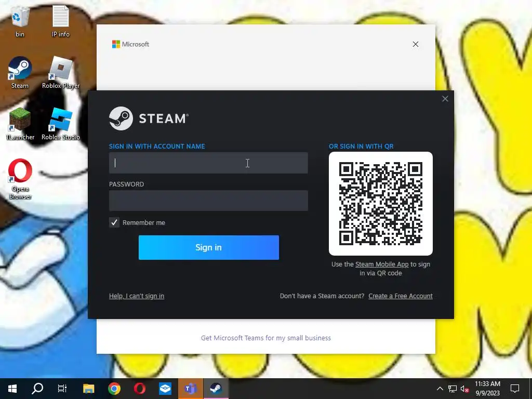Click the Steam account name field
Viewport: 532px width, 399px height.
[208, 163]
